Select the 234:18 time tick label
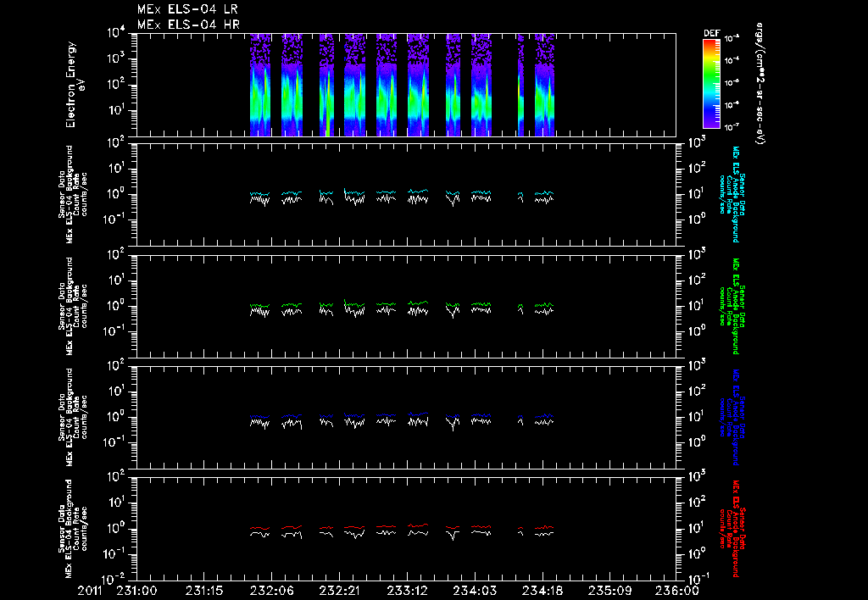 pyautogui.click(x=542, y=591)
